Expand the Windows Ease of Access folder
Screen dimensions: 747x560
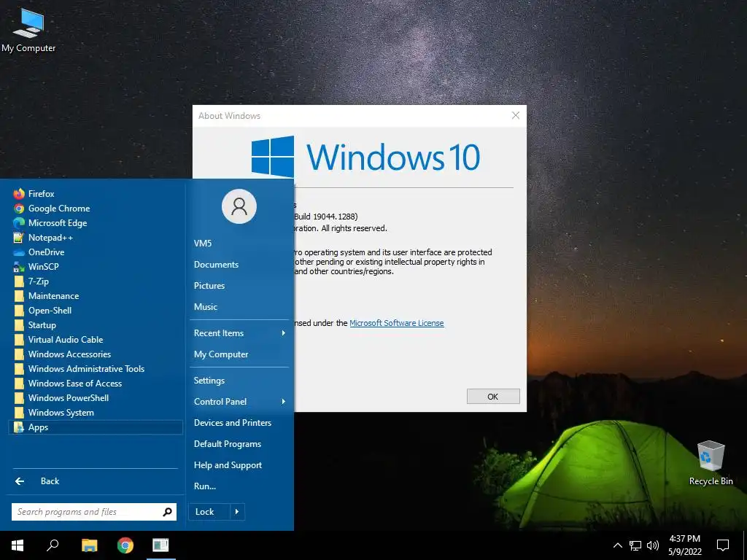pos(96,384)
